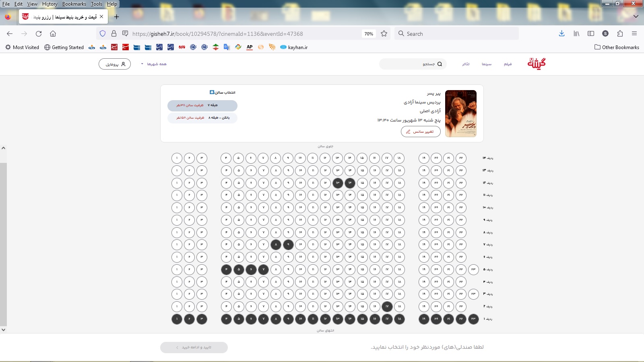Click the تغییر سانس button
Image resolution: width=644 pixels, height=362 pixels.
[x=421, y=132]
